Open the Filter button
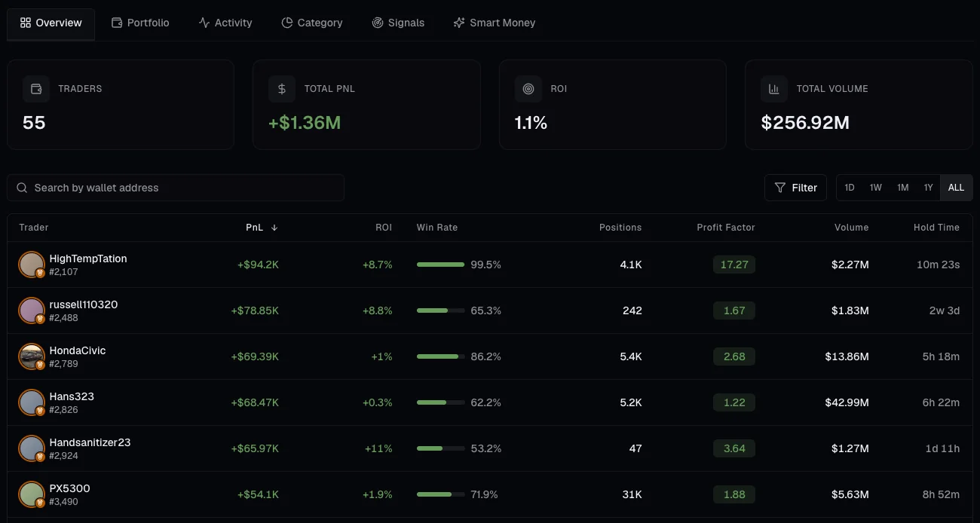Image resolution: width=980 pixels, height=523 pixels. click(796, 188)
